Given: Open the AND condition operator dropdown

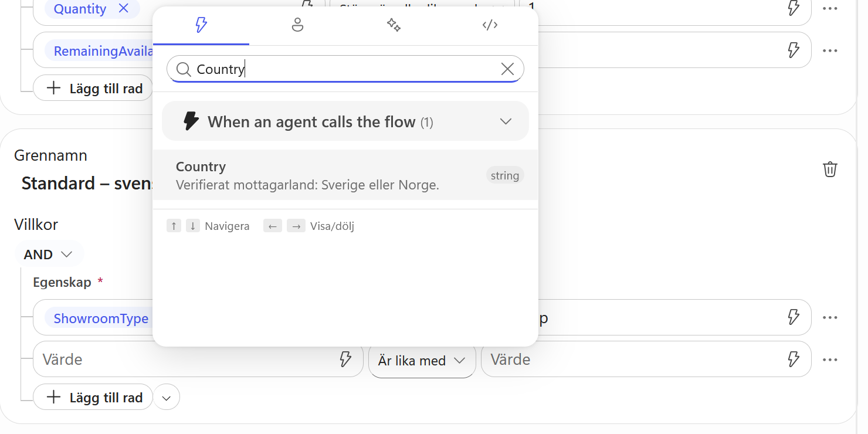Looking at the screenshot, I should 49,255.
